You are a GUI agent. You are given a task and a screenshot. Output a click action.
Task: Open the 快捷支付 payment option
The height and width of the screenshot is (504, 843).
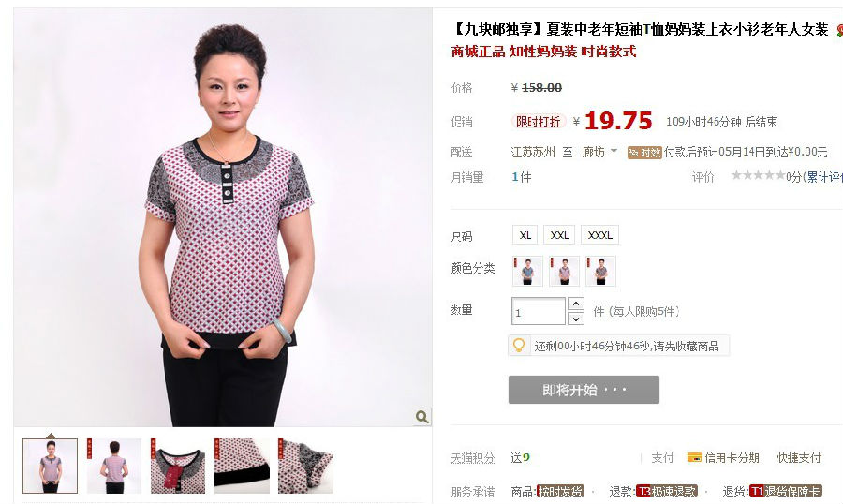coord(799,458)
